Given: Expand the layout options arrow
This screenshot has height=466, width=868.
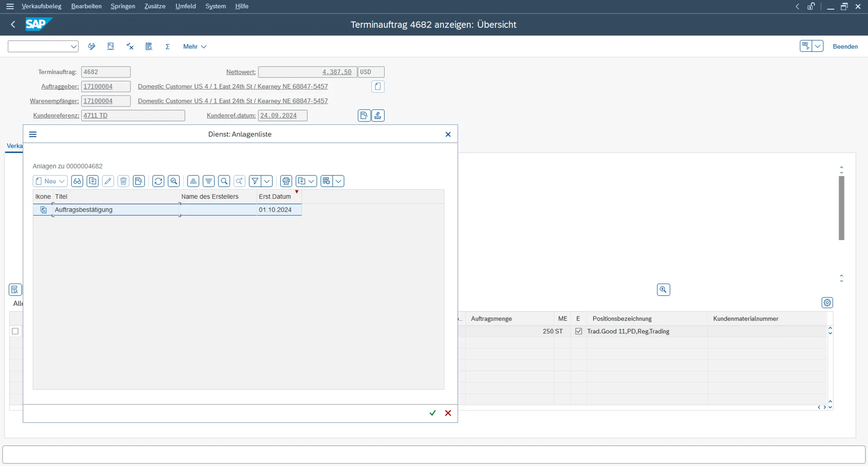Looking at the screenshot, I should 339,181.
